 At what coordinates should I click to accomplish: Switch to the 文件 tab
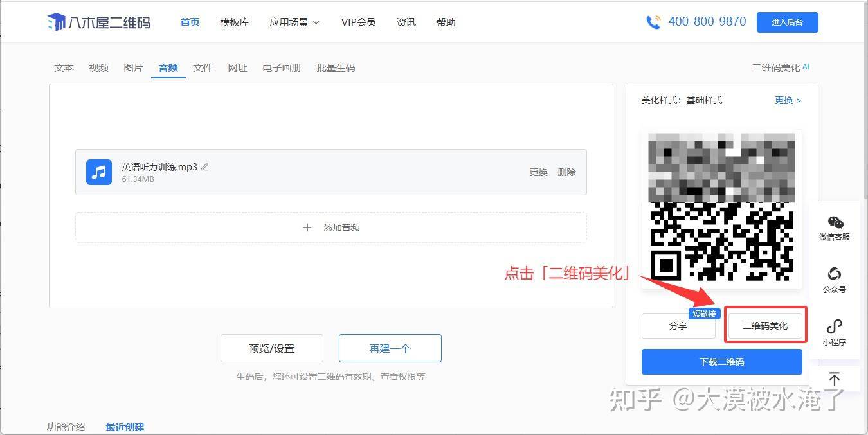pos(203,67)
